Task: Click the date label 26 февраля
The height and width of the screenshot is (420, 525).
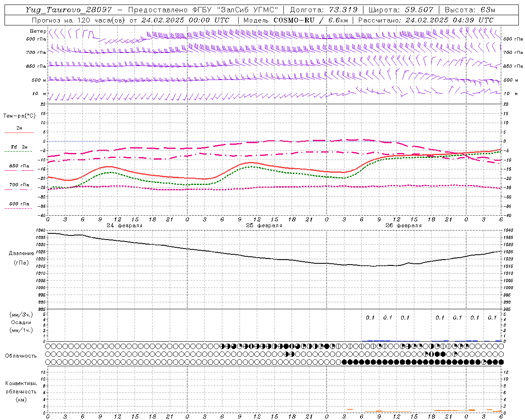Action: (404, 226)
